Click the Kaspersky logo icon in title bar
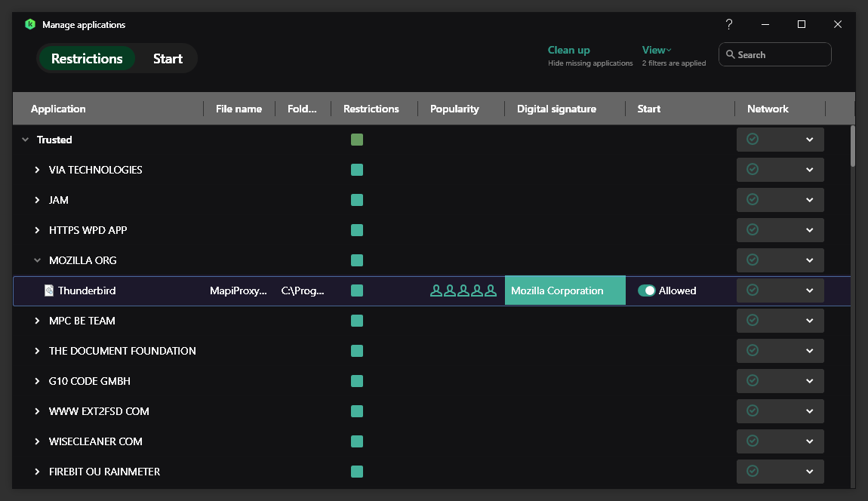 point(30,24)
